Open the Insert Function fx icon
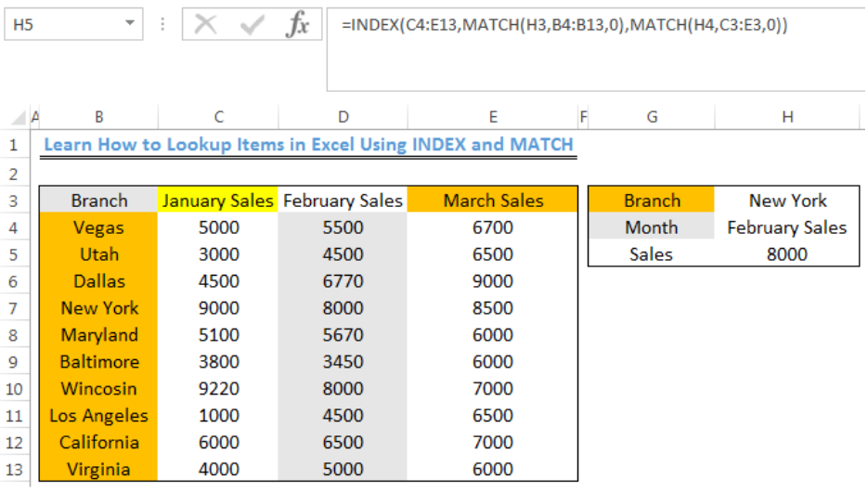The image size is (868, 492). [x=298, y=24]
